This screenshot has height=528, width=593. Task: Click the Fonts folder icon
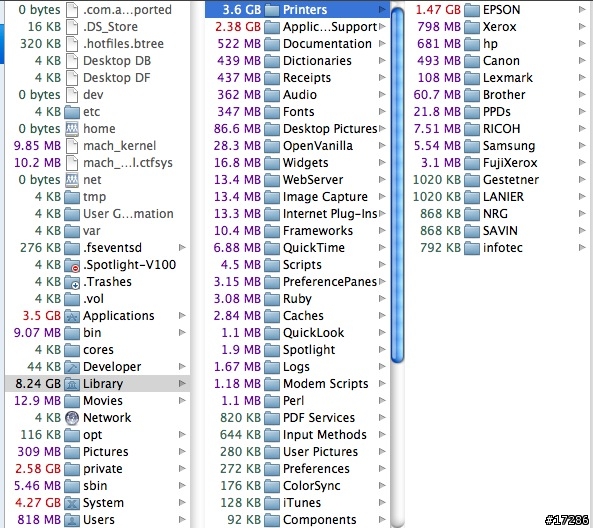click(272, 112)
